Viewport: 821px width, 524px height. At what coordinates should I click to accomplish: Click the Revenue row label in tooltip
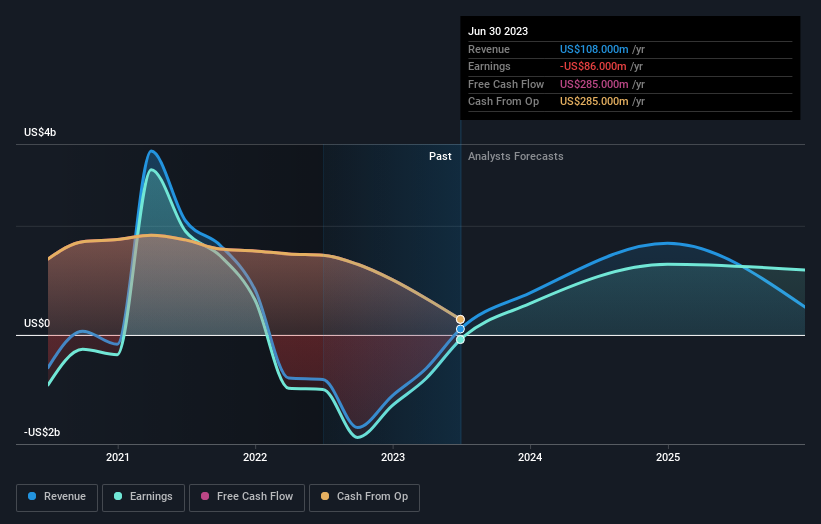489,49
